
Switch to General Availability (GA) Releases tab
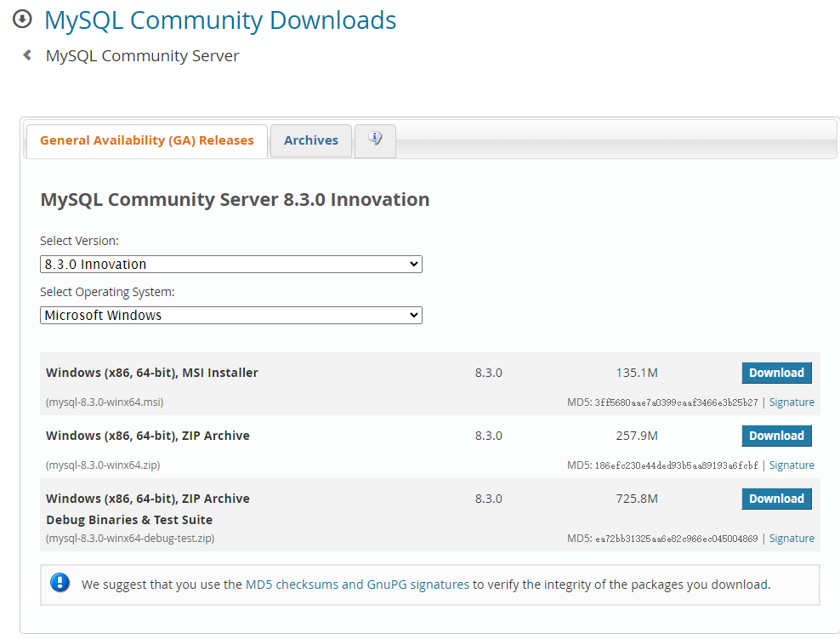click(x=147, y=140)
